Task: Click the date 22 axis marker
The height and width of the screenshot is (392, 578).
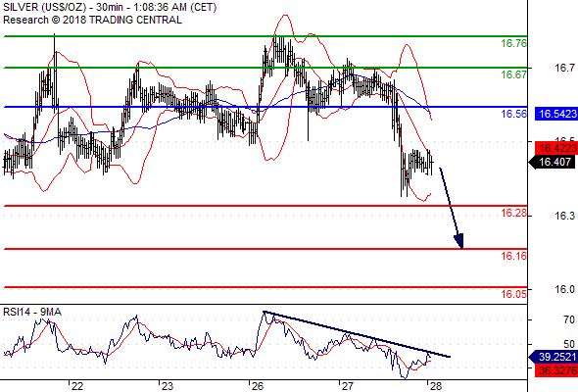Action: pyautogui.click(x=77, y=386)
